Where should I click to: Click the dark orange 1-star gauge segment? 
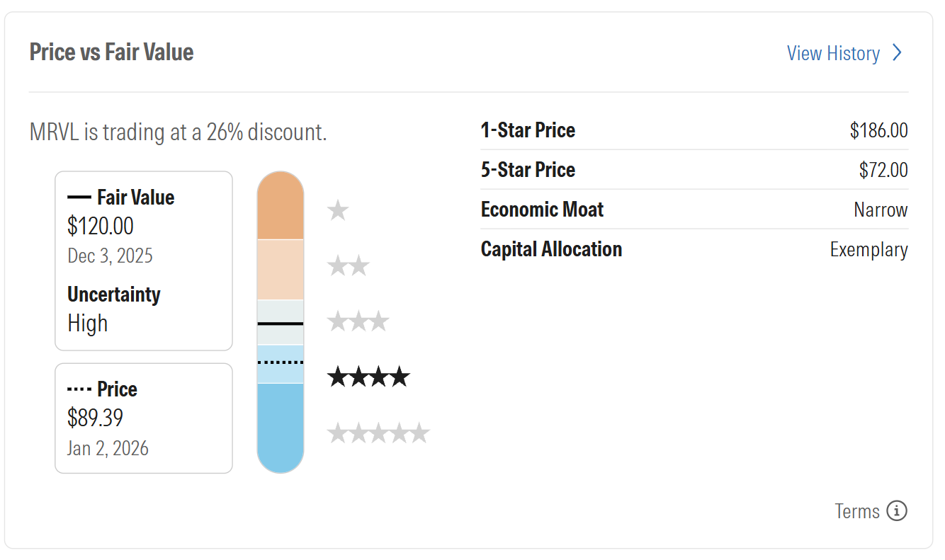[x=281, y=209]
